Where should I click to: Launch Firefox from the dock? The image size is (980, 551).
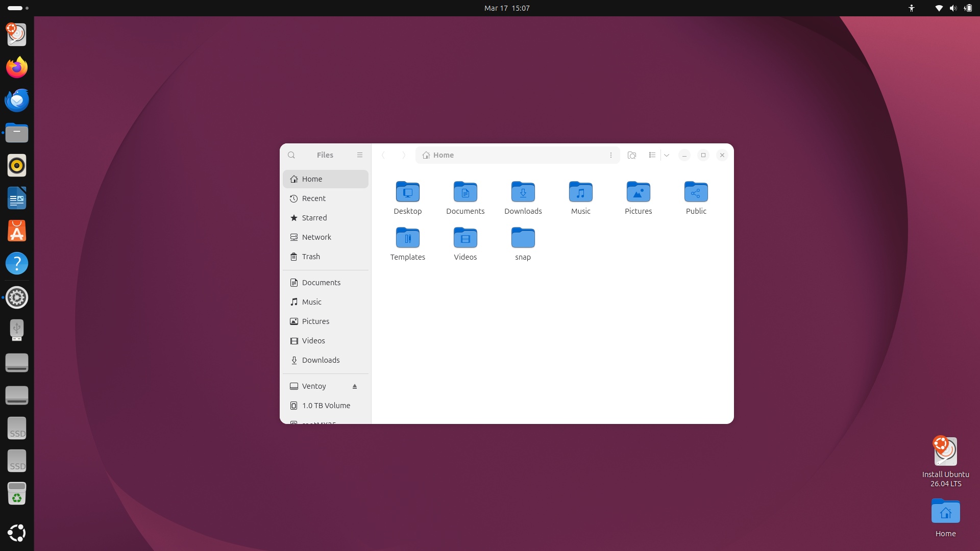[17, 67]
